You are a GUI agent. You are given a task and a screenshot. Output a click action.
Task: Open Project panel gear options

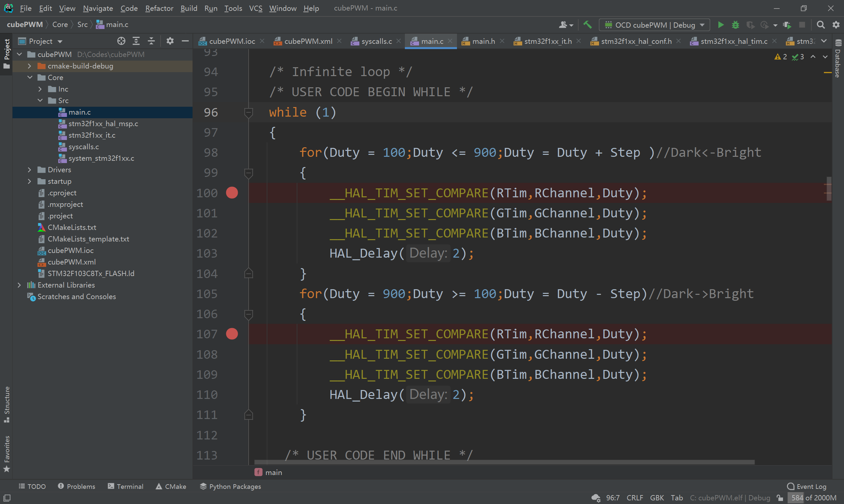pos(170,41)
